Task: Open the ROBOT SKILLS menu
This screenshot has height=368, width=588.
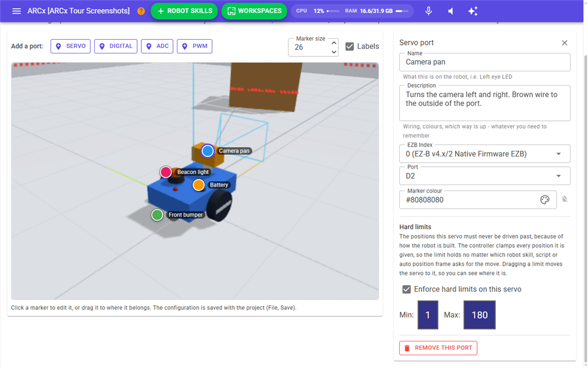Action: 184,11
